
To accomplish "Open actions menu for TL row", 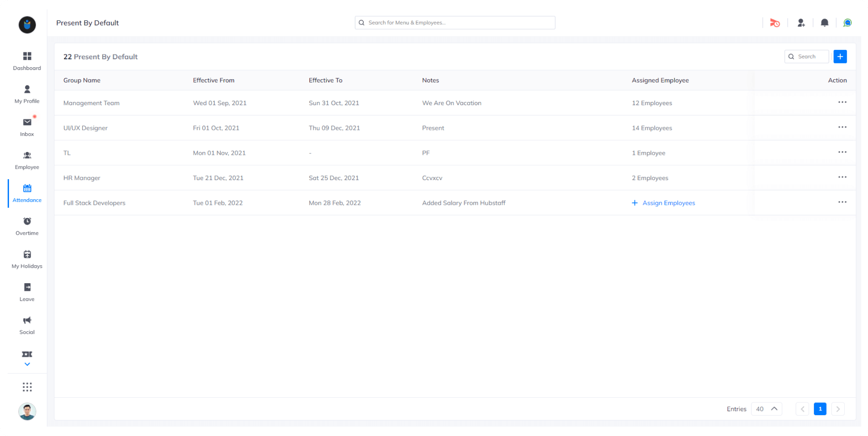I will pyautogui.click(x=842, y=152).
